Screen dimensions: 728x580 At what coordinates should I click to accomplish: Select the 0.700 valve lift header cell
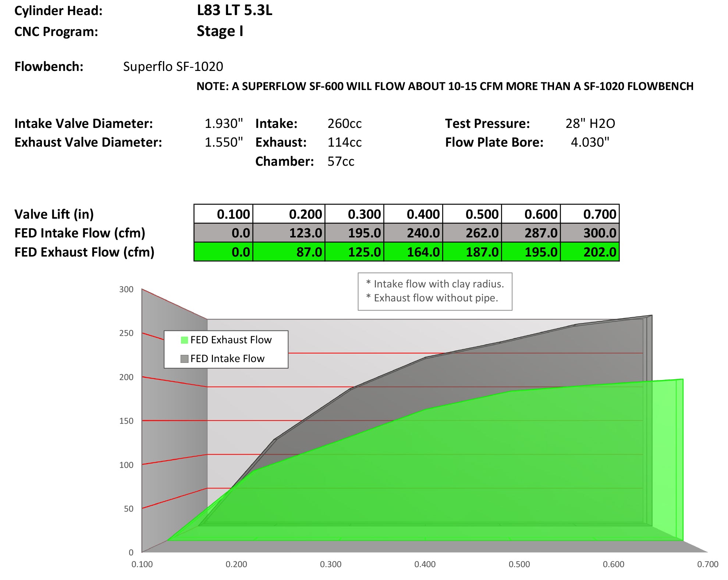coord(590,214)
